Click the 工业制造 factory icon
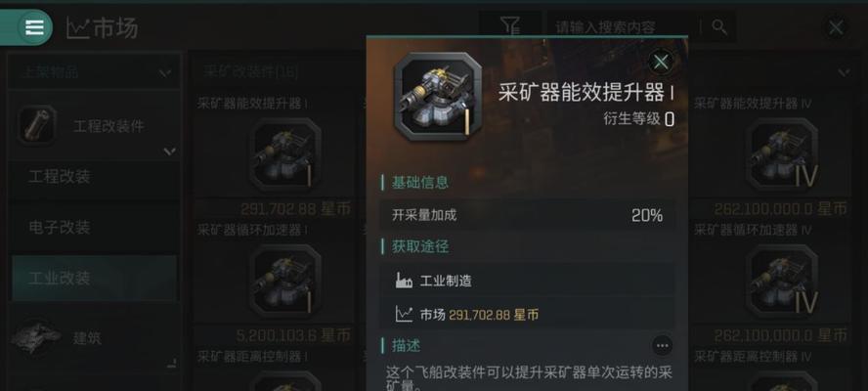868x391 pixels. click(404, 281)
